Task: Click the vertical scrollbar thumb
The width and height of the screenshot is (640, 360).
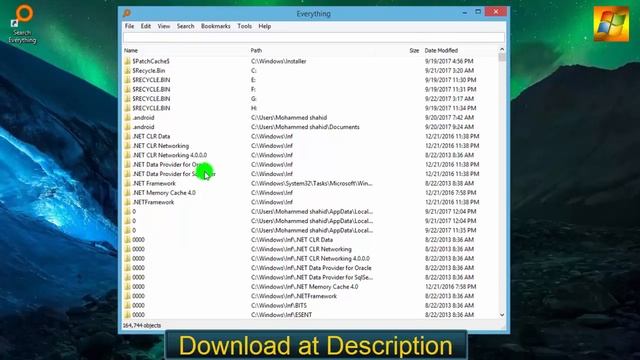Action: pyautogui.click(x=502, y=57)
